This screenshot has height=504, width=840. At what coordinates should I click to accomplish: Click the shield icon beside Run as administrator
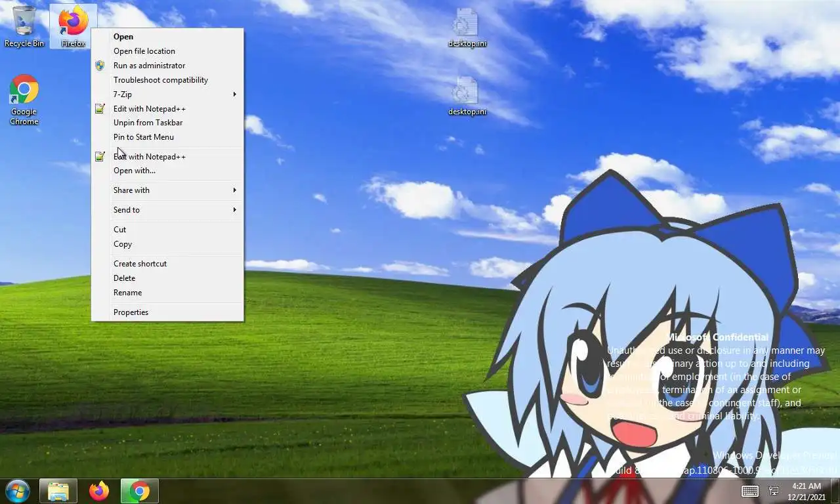(x=100, y=66)
